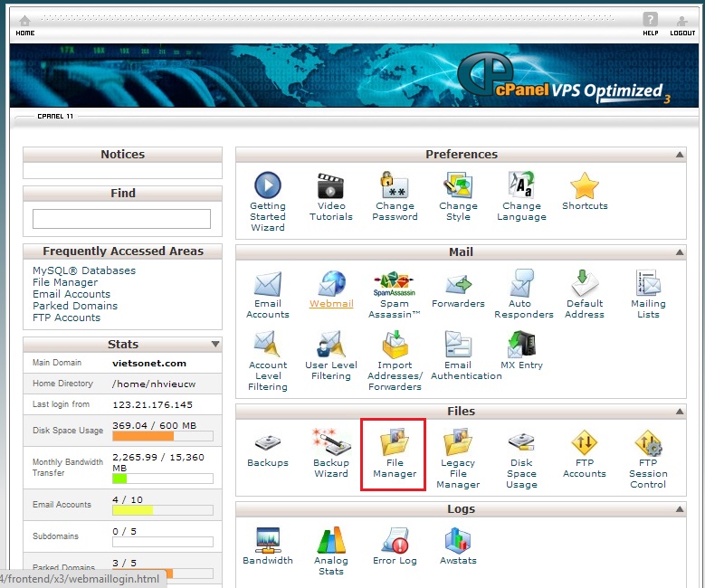Open Default Address settings
705x588 pixels.
pyautogui.click(x=585, y=294)
